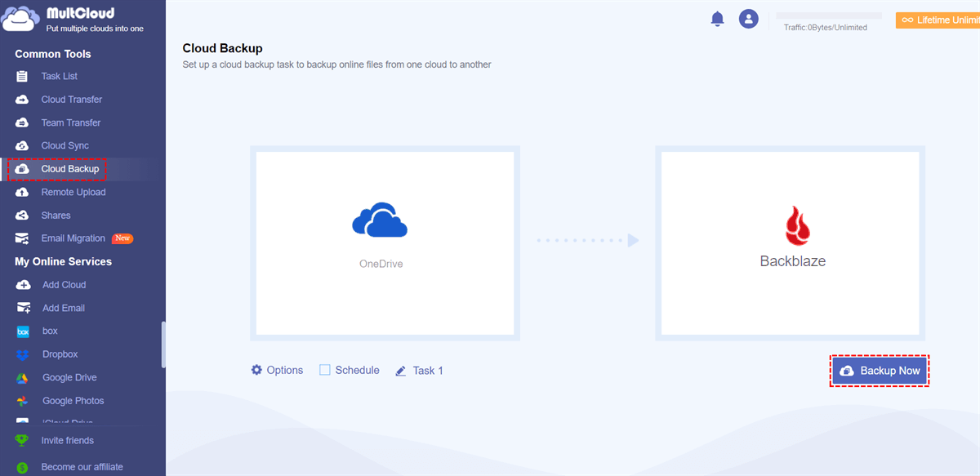Click the affiliate dollar icon
Screen dimensions: 980x476
(x=21, y=467)
